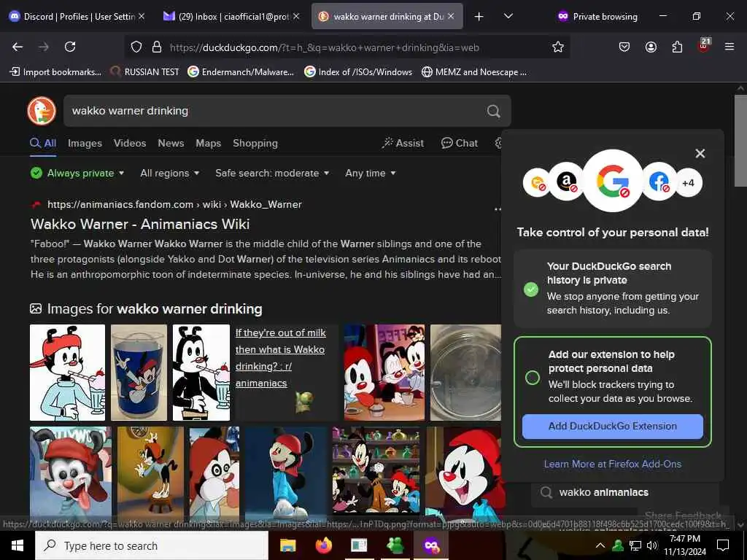Open the Assist feature
This screenshot has width=747, height=560.
[403, 144]
